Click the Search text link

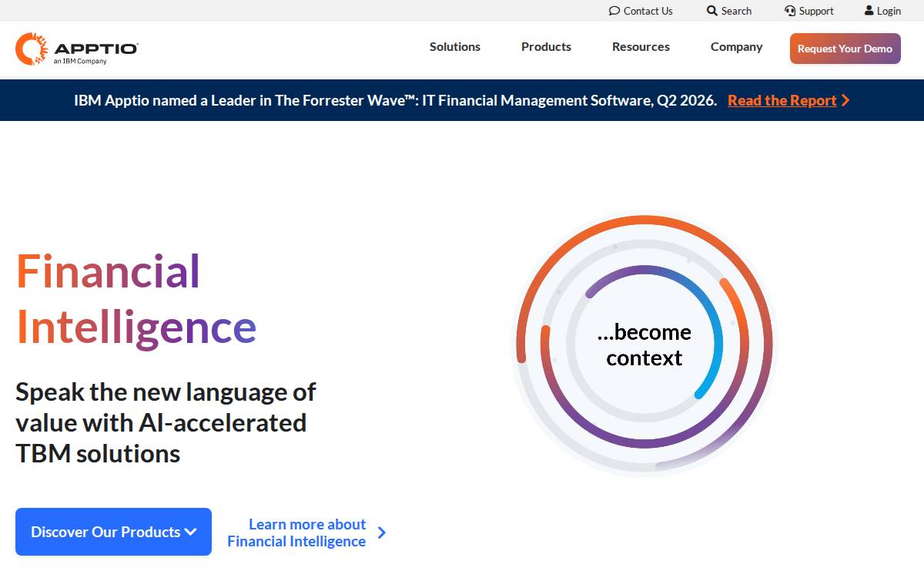coord(736,11)
